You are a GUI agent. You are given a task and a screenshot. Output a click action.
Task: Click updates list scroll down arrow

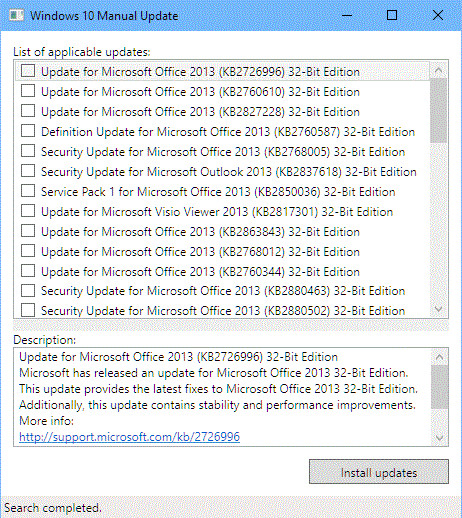(x=439, y=309)
